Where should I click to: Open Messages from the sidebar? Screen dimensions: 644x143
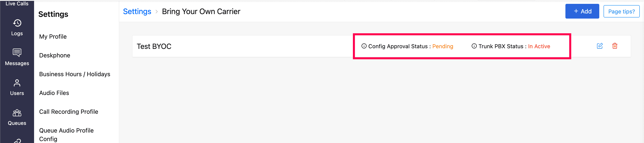point(17,57)
